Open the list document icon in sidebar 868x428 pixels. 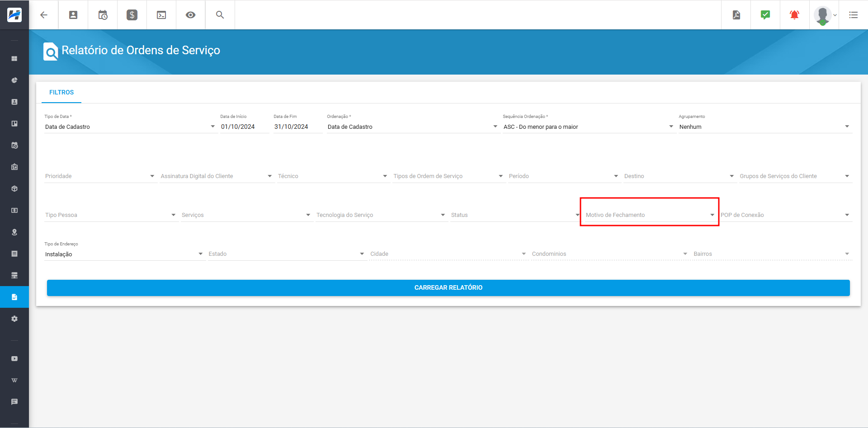[14, 254]
